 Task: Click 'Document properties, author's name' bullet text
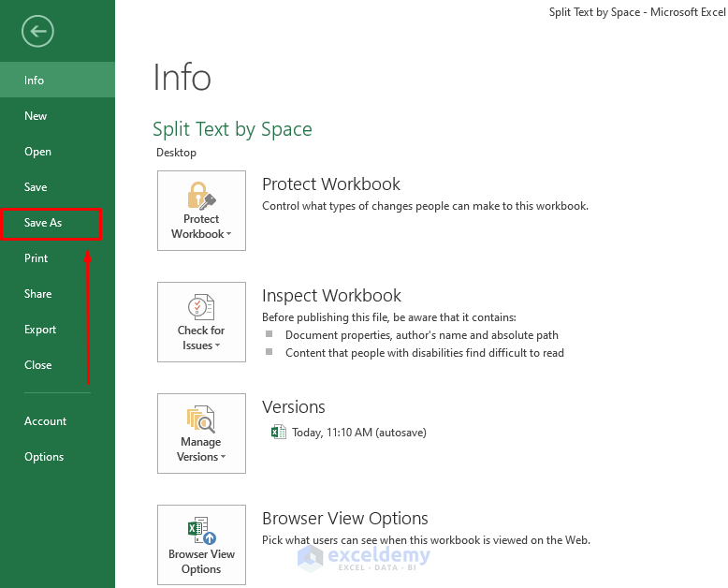click(x=422, y=335)
